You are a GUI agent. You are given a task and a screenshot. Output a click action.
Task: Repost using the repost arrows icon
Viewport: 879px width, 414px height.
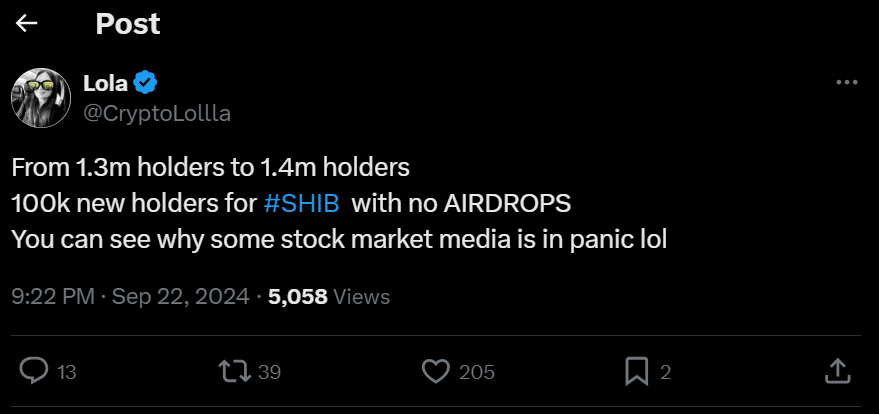pos(235,372)
